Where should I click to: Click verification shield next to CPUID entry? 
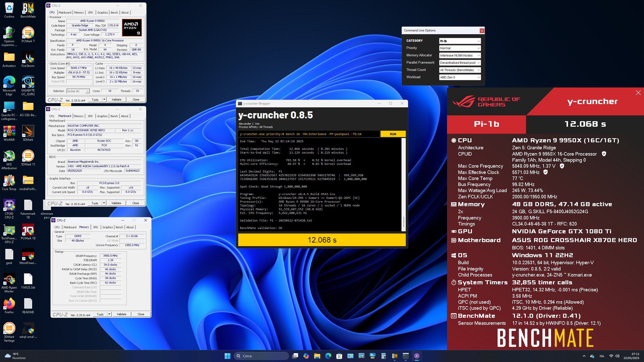604,154
